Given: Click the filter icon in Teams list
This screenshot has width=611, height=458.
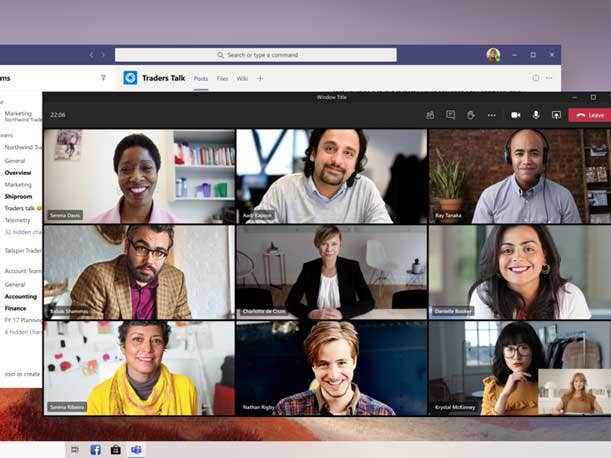Looking at the screenshot, I should coord(103,77).
